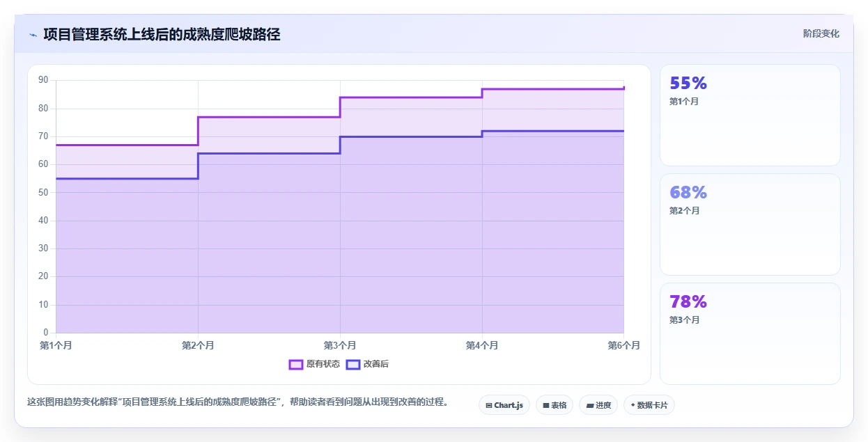Click the 进度 tag
The image size is (868, 442).
tap(598, 405)
